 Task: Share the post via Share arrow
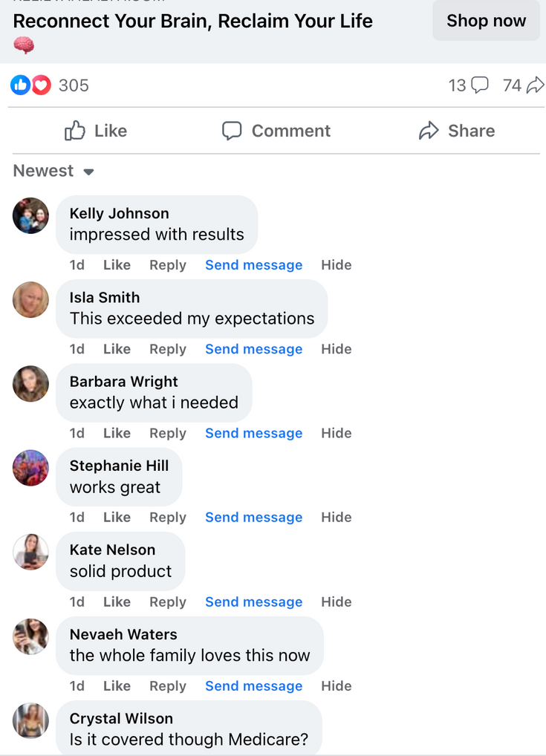coord(457,131)
